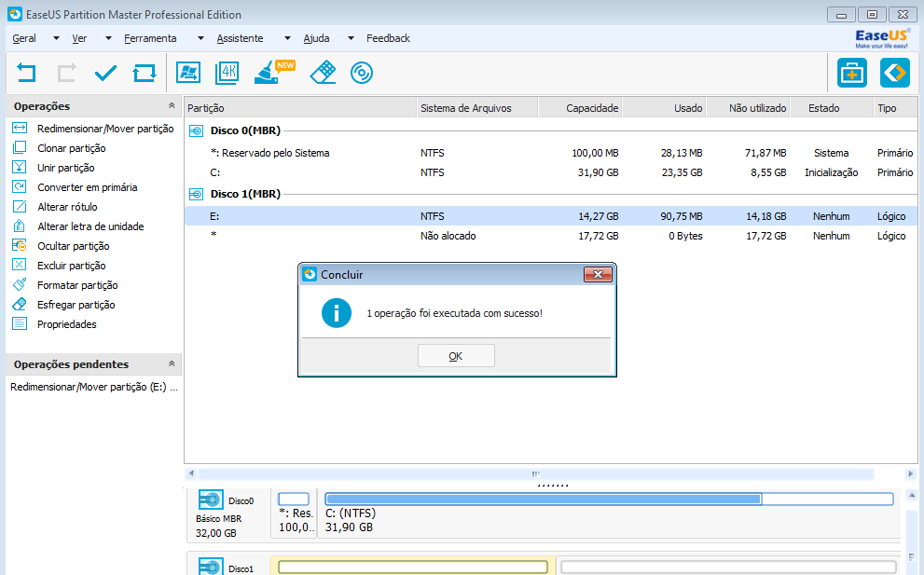Click the Undo toolbar icon

pyautogui.click(x=26, y=73)
